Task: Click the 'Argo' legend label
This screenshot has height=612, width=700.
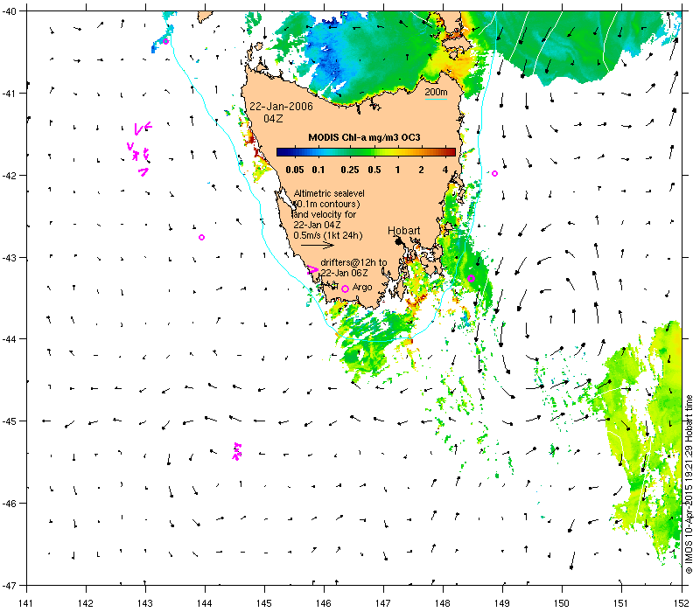Action: 362,288
